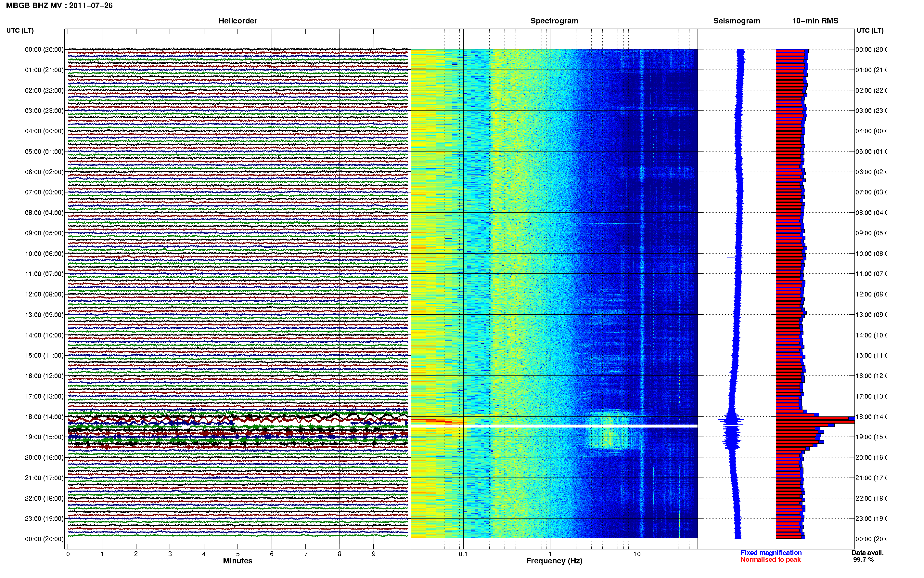Click the title 'MBGB BHZ MV : 2011-07-26'

(59, 5)
